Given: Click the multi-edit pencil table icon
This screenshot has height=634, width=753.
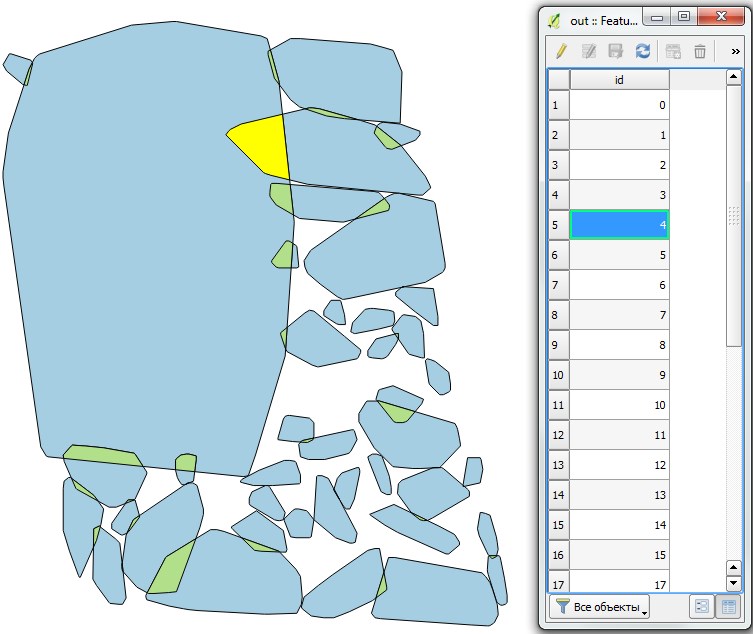Looking at the screenshot, I should click(x=589, y=51).
